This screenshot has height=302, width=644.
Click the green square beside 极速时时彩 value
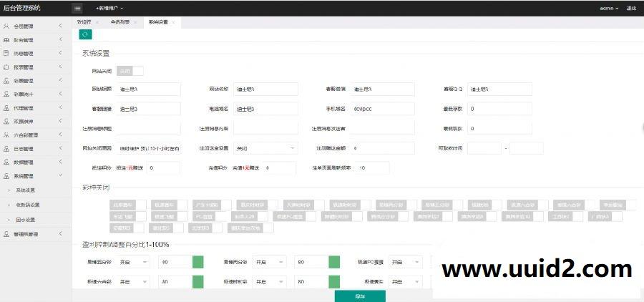coord(334,282)
